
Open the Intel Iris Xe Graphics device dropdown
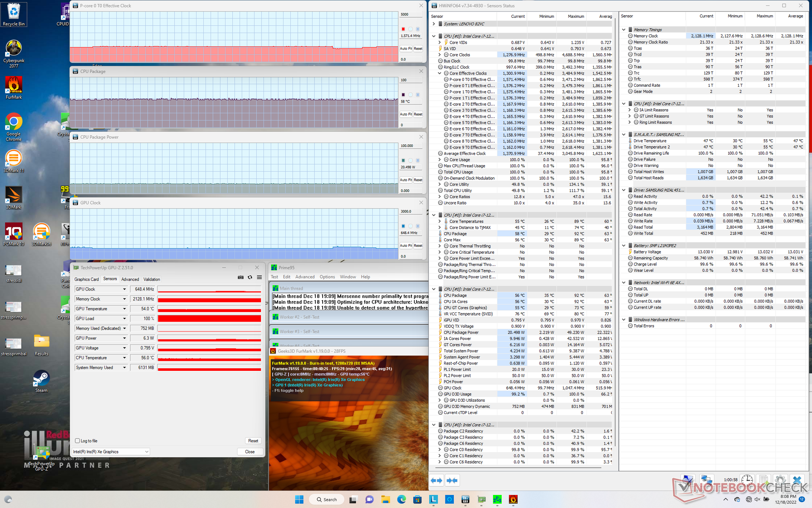tap(146, 452)
